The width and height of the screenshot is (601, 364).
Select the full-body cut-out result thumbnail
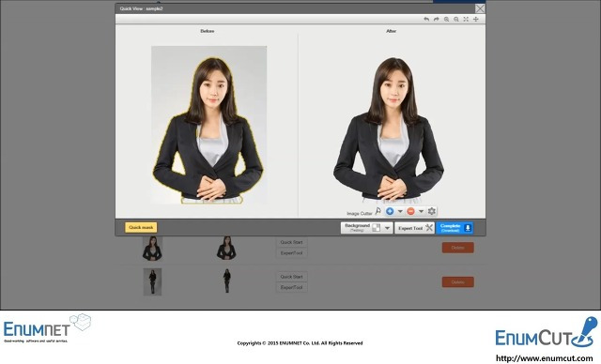click(227, 281)
